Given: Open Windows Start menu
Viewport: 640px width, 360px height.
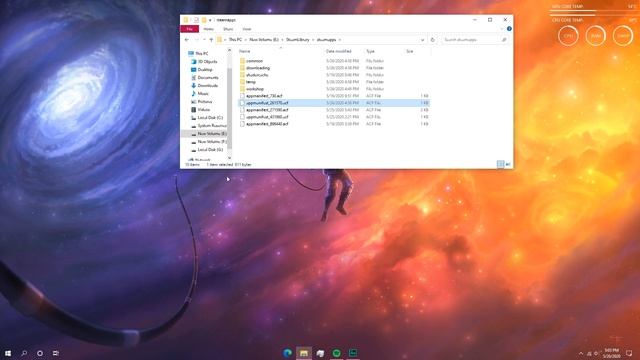Looking at the screenshot, I should coord(8,353).
